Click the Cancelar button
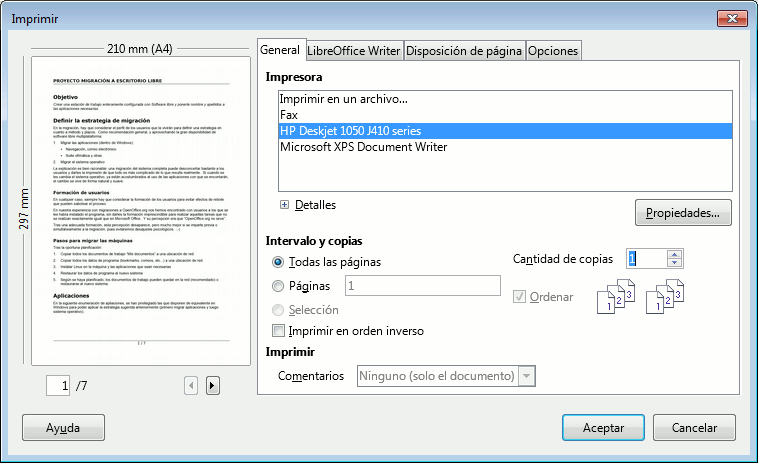 pyautogui.click(x=695, y=427)
